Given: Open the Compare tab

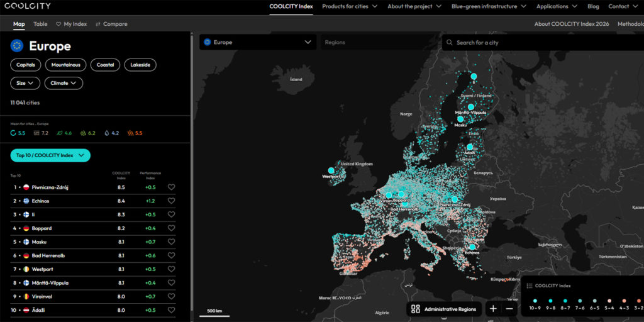Looking at the screenshot, I should pyautogui.click(x=111, y=24).
